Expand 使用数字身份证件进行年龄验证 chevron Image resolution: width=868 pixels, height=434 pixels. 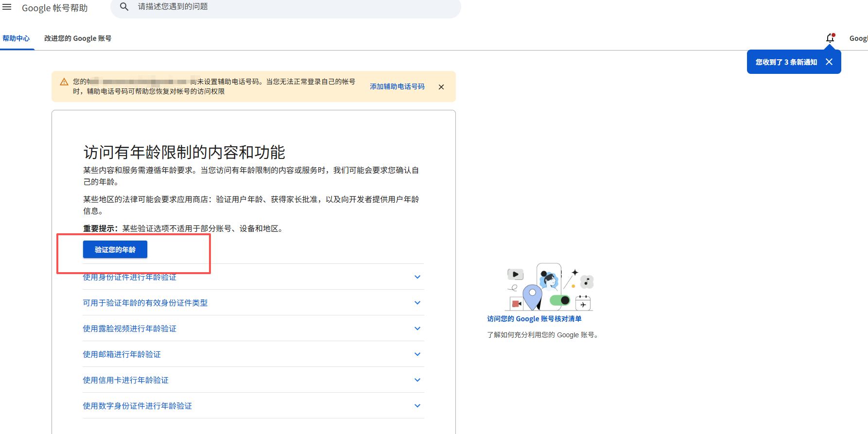(x=417, y=406)
